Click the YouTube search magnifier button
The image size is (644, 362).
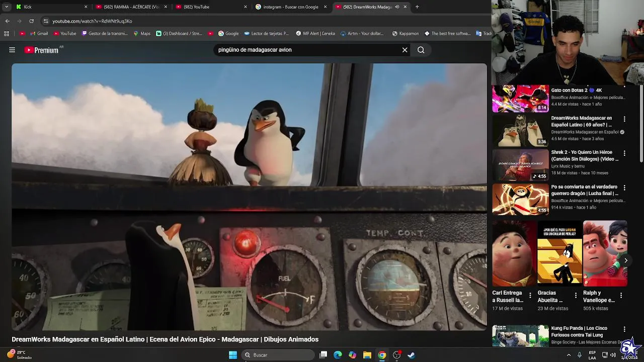(421, 50)
